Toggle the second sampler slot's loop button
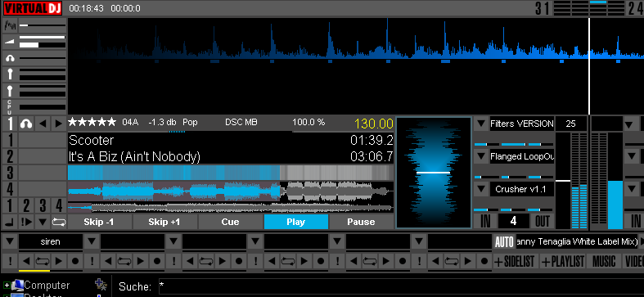This screenshot has height=297, width=644. [x=124, y=261]
